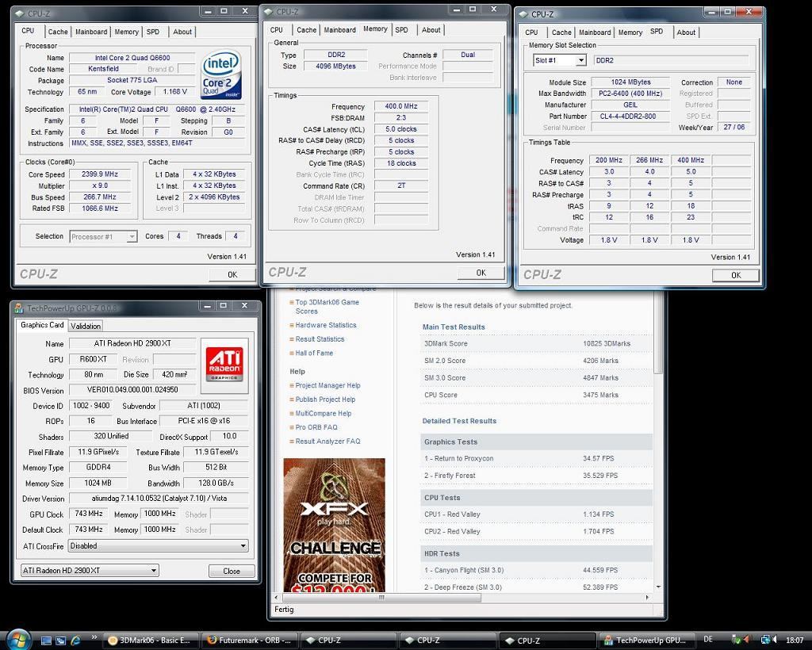Click the Main Test Results heading
Image resolution: width=812 pixels, height=650 pixels.
(x=454, y=327)
